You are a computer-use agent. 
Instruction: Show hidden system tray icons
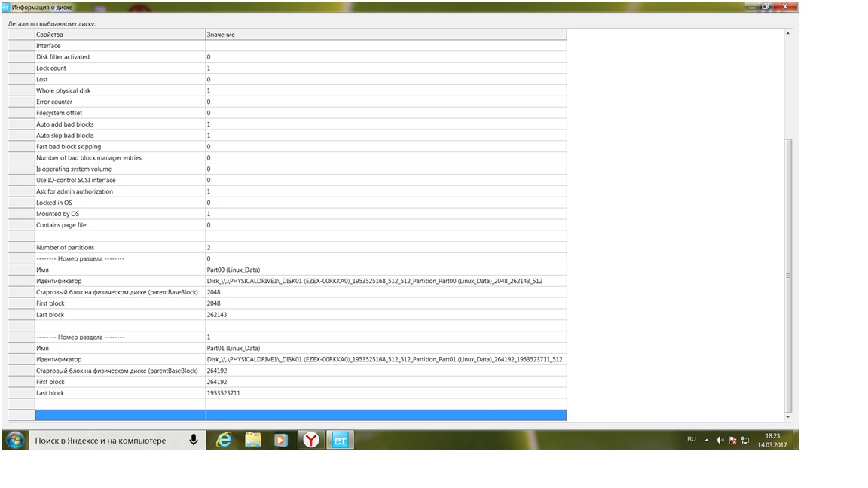tap(707, 439)
